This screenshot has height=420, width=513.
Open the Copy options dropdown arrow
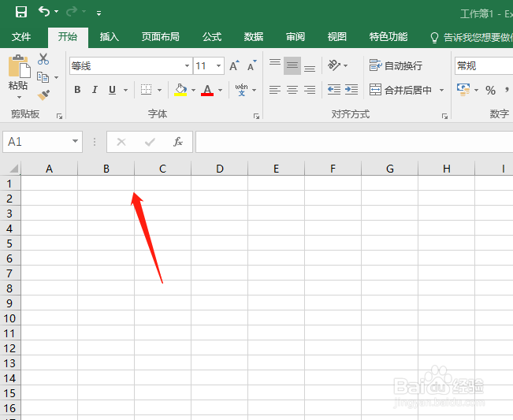56,77
